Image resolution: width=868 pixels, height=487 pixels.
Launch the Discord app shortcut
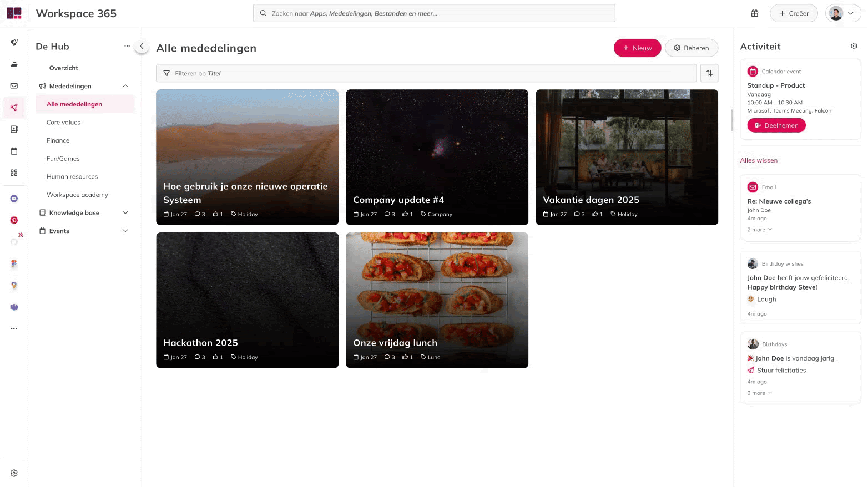(x=14, y=199)
